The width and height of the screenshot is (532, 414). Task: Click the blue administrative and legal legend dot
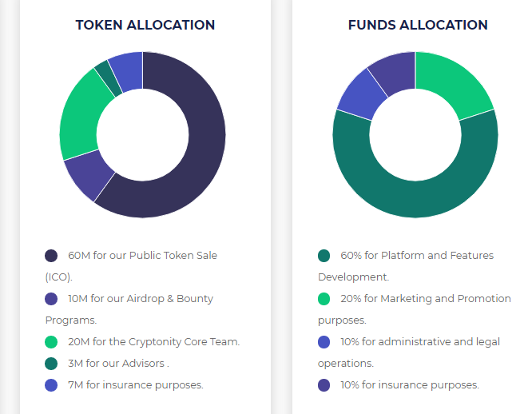[x=324, y=342]
